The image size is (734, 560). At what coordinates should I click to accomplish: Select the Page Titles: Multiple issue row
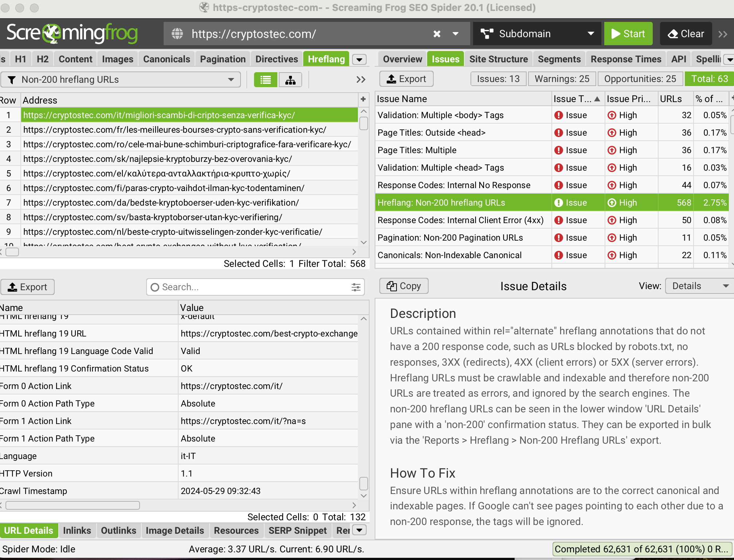click(552, 150)
